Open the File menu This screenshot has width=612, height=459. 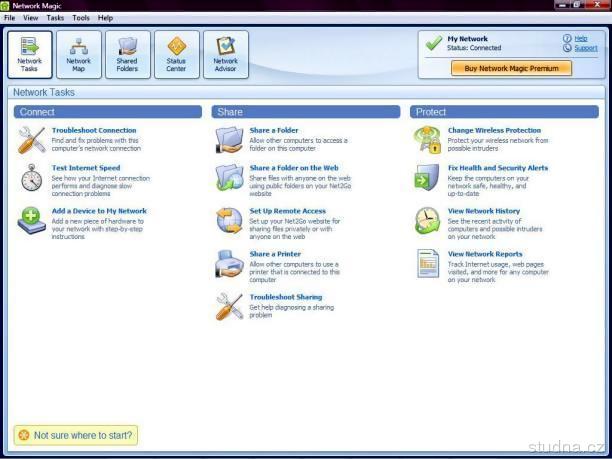click(9, 18)
